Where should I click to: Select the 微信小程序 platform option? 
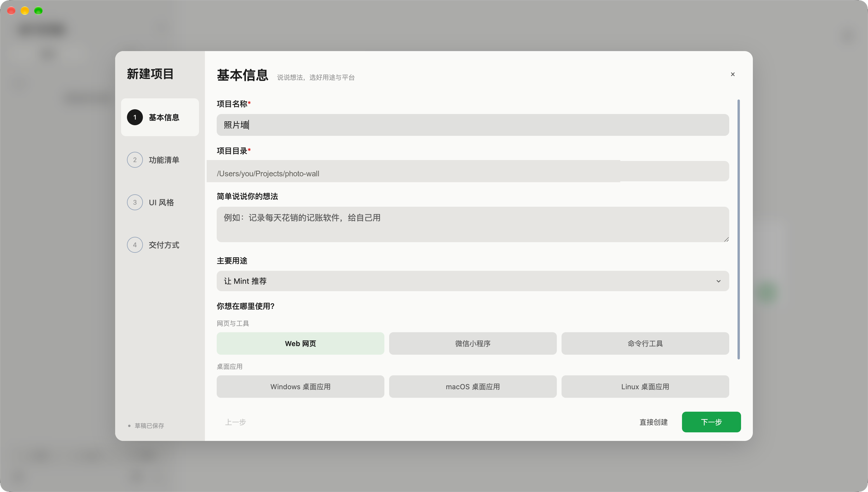point(472,343)
